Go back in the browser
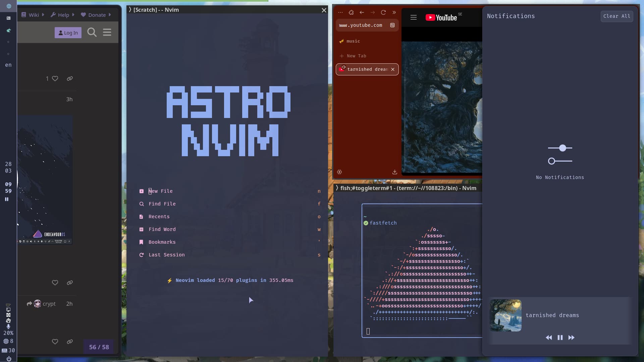Image resolution: width=644 pixels, height=362 pixels. tap(362, 12)
